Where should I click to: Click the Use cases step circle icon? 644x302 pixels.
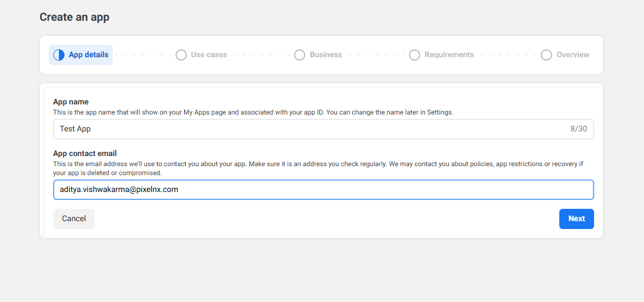click(x=181, y=55)
